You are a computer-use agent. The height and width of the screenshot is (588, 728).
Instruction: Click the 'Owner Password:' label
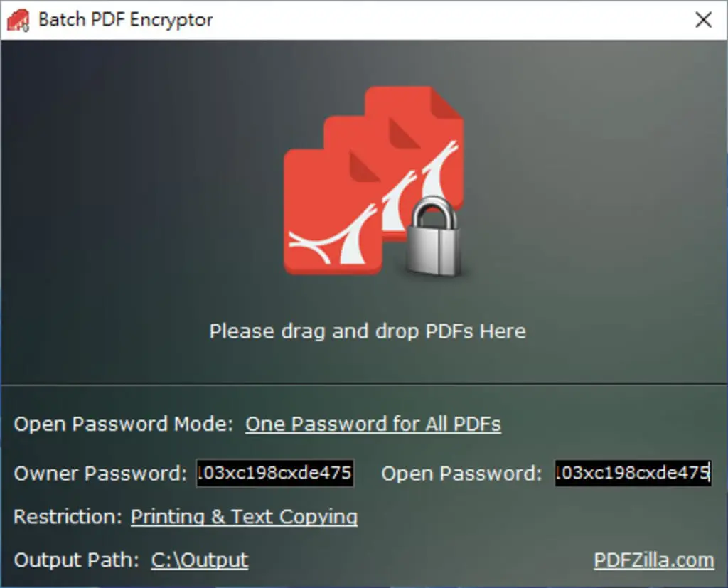100,474
